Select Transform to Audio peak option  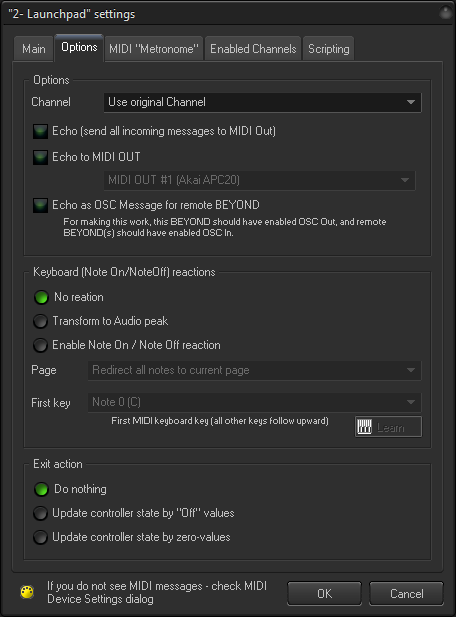(x=40, y=321)
